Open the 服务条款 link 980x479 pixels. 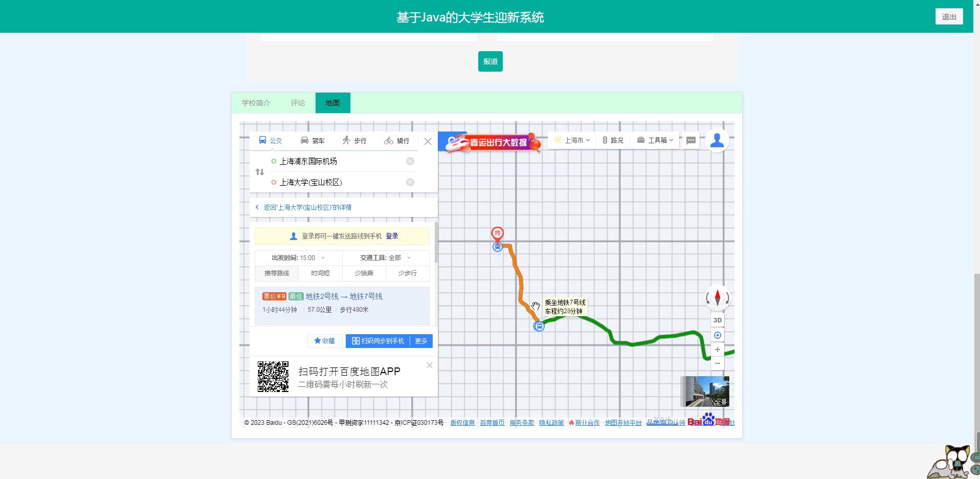coord(522,423)
